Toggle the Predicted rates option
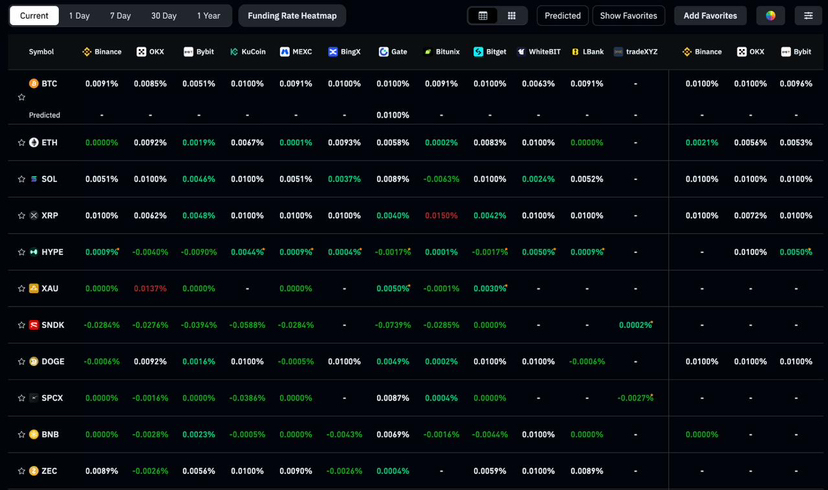The width and height of the screenshot is (828, 490). (x=562, y=16)
